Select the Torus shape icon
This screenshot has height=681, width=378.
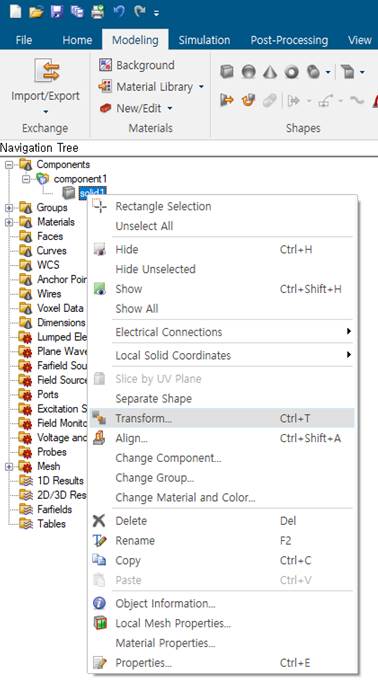pos(292,72)
